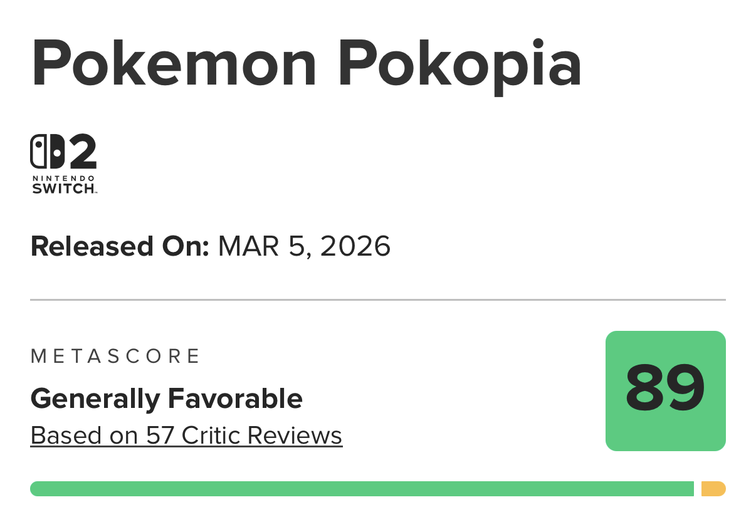Viewport: 756px width, 532px height.
Task: Click the "SWITCH" wordmark below the logo
Action: click(63, 188)
